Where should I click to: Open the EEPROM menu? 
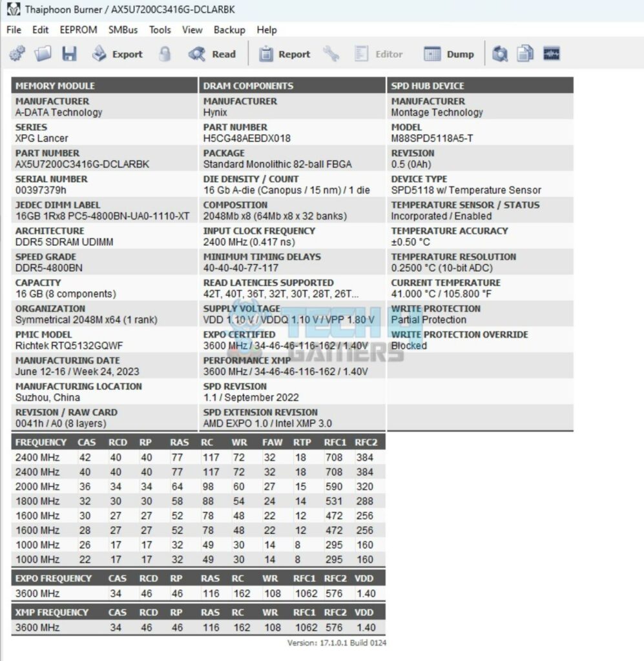click(78, 30)
